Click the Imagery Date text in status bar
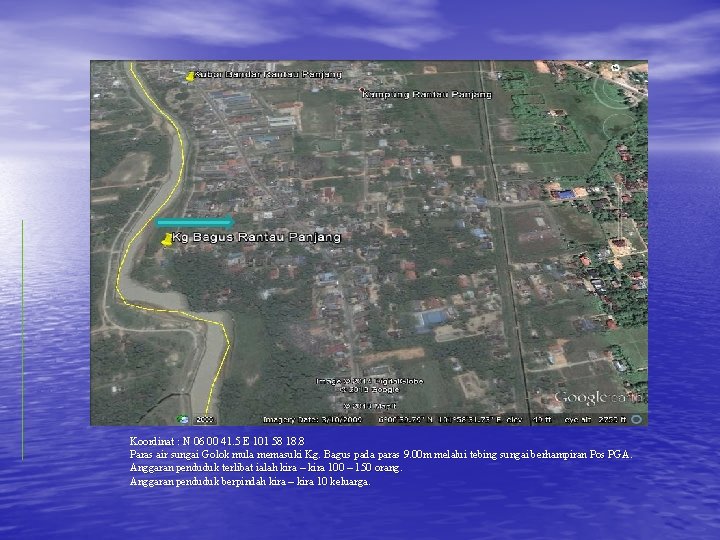 click(313, 420)
